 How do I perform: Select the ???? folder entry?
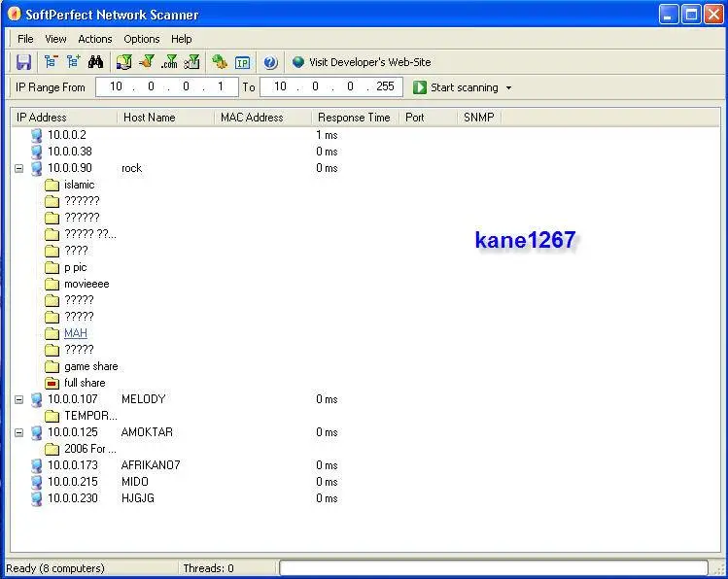[76, 251]
